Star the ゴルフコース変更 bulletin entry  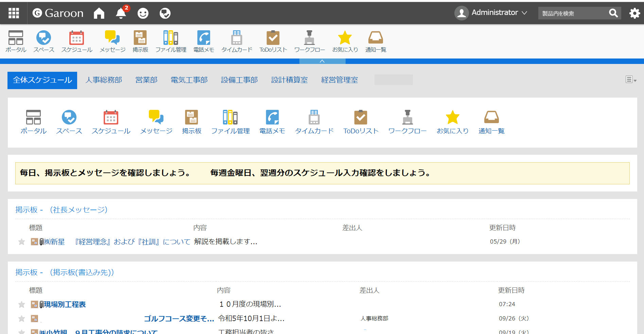(22, 319)
